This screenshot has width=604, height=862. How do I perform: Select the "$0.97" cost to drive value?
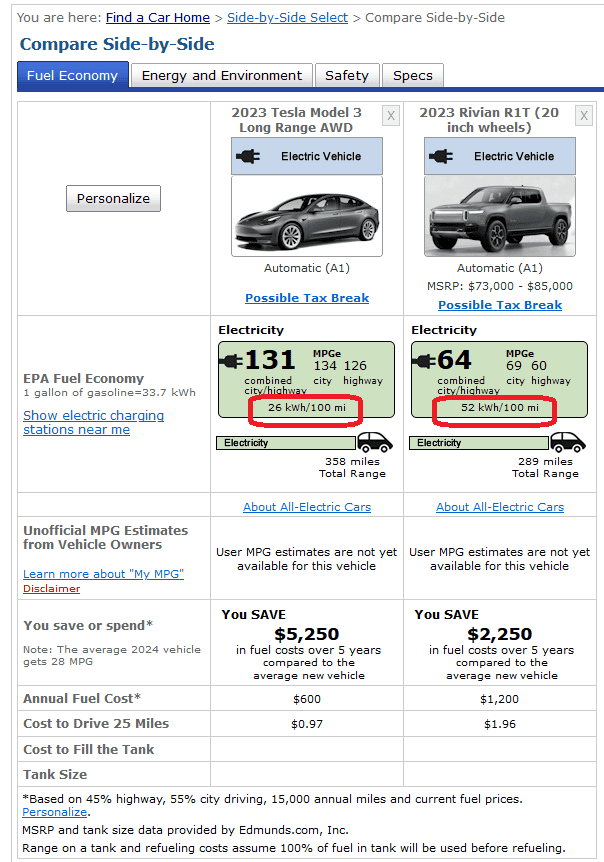pyautogui.click(x=307, y=725)
